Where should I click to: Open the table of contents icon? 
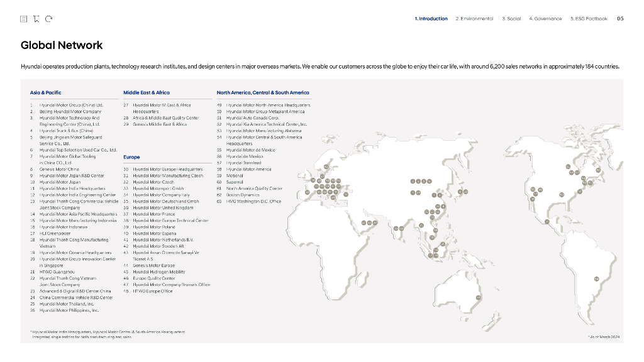click(24, 19)
